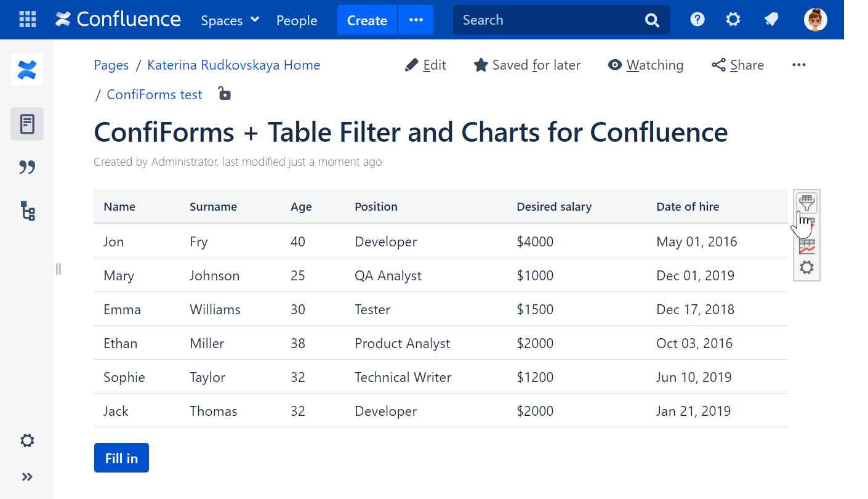Screen dimensions: 868x499
Task: Open the People menu item
Action: point(297,20)
